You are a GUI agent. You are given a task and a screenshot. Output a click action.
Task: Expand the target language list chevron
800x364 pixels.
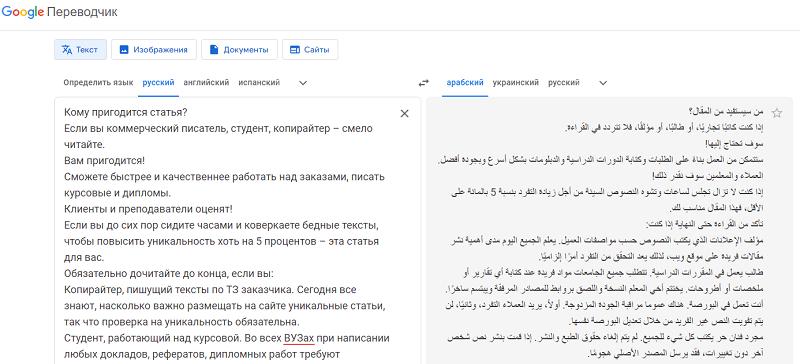[603, 83]
